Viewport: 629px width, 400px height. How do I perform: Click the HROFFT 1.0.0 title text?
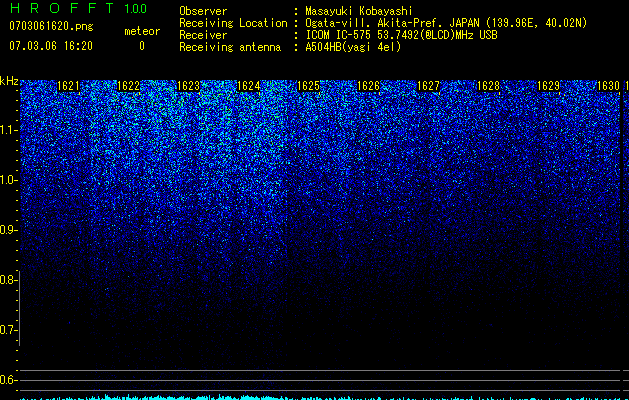pos(78,8)
